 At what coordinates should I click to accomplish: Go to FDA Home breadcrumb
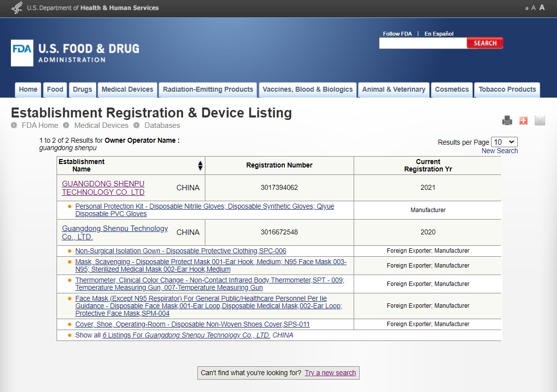click(x=40, y=125)
